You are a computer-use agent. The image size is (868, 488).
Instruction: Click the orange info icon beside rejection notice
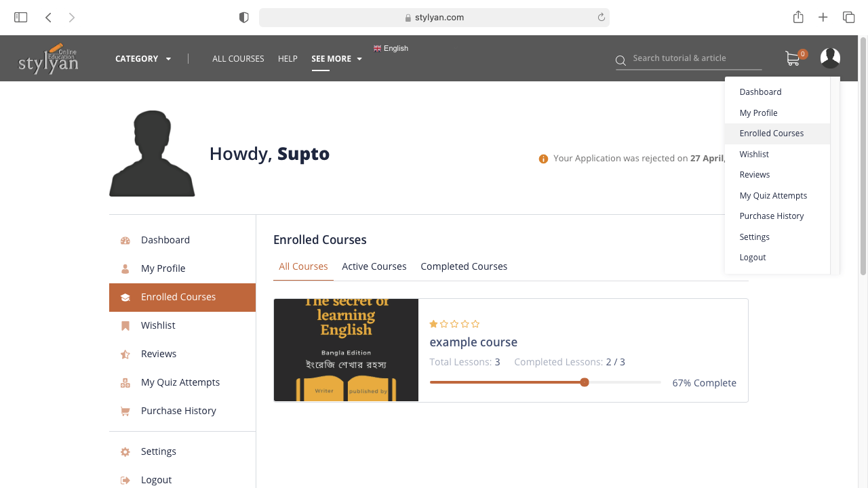tap(543, 159)
